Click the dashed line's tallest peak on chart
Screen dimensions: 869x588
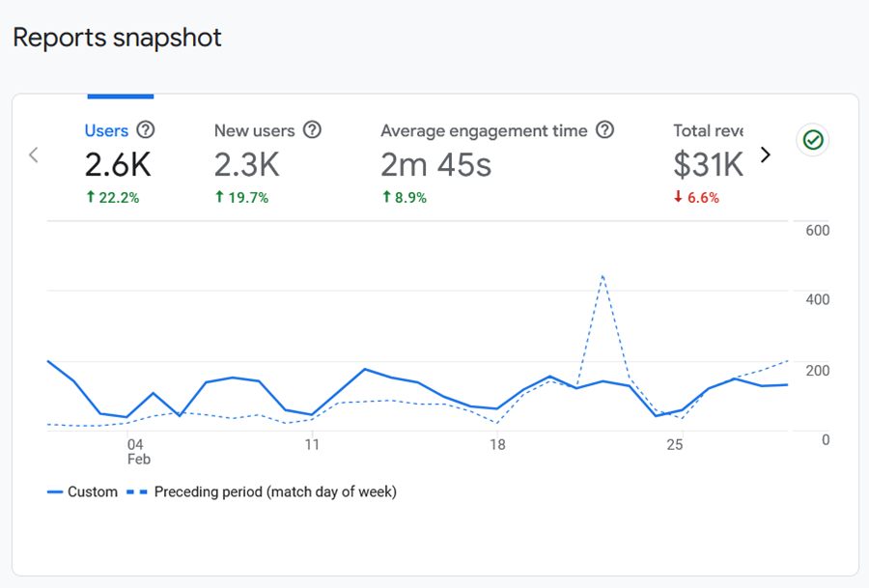(603, 276)
